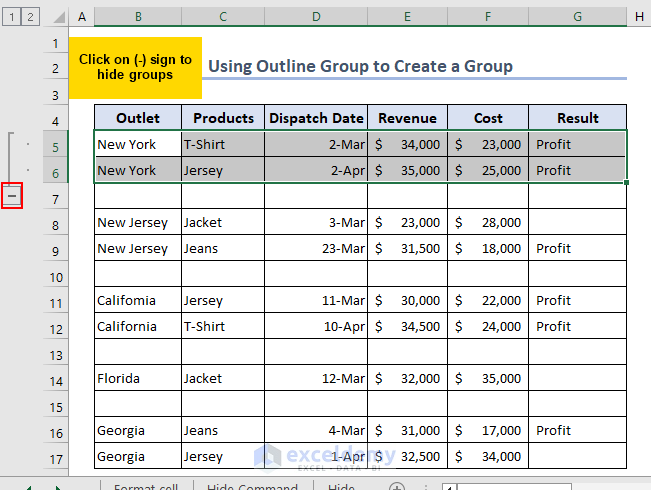Viewport: 651px width, 490px height.
Task: Add a new sheet with plus icon
Action: pos(396,488)
